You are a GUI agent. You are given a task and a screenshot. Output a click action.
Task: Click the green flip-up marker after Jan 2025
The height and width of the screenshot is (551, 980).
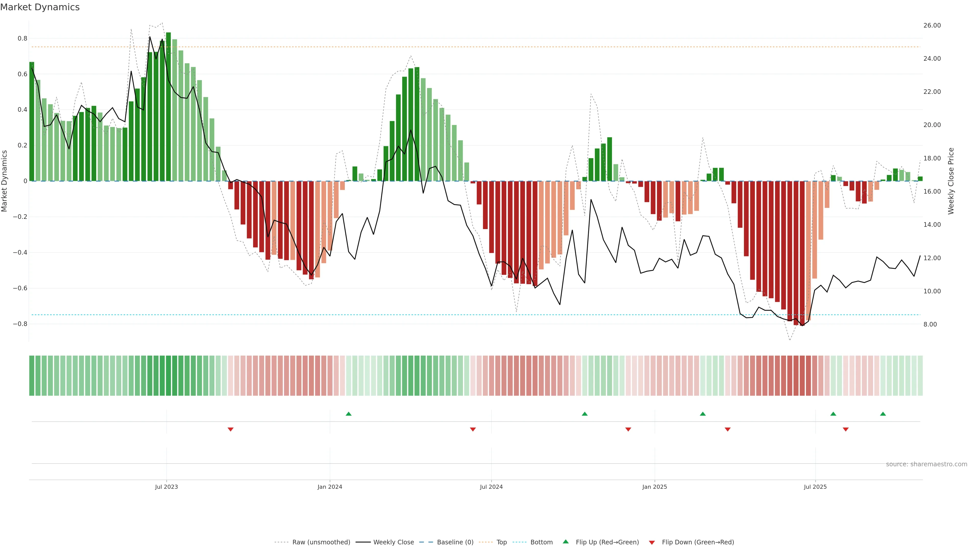point(703,414)
